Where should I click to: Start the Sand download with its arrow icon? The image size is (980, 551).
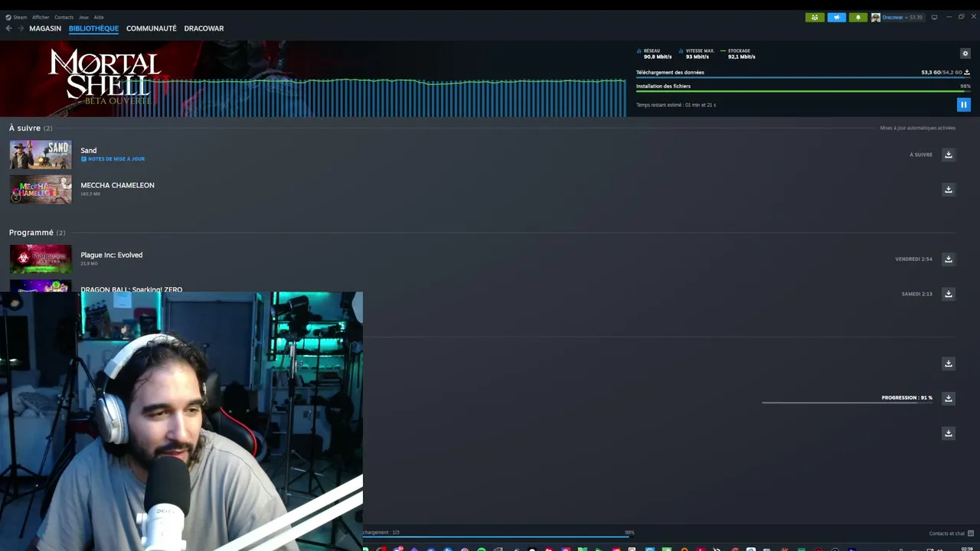coord(949,155)
